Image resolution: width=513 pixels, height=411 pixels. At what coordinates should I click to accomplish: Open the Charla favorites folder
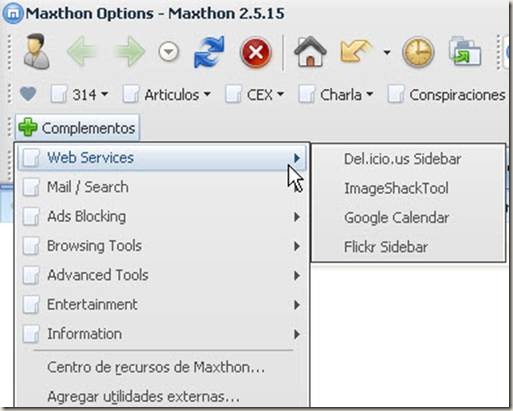[335, 95]
